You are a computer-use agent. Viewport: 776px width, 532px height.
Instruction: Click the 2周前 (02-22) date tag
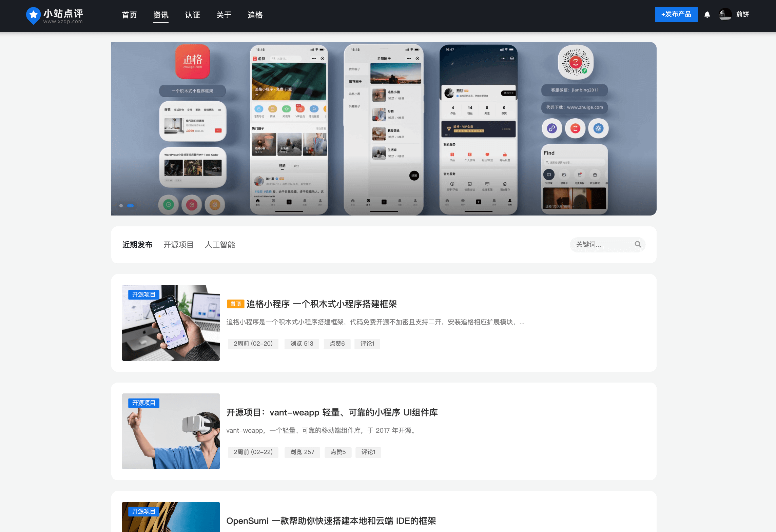coord(253,452)
